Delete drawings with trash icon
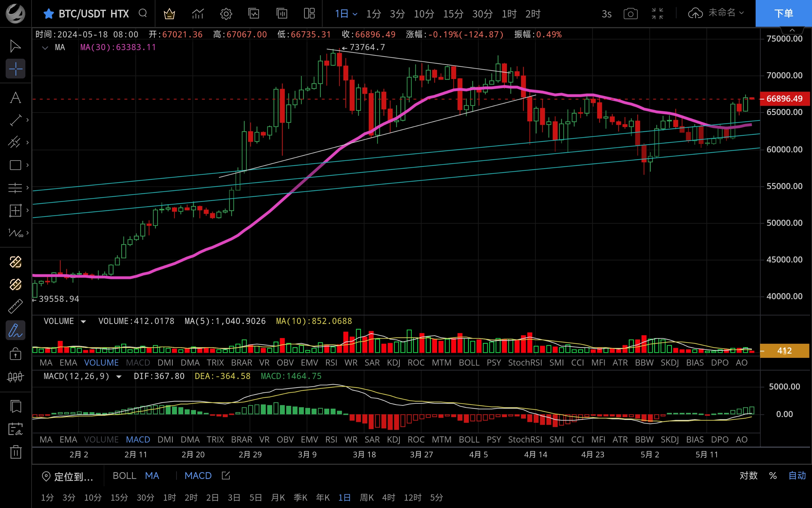812x508 pixels. tap(16, 452)
